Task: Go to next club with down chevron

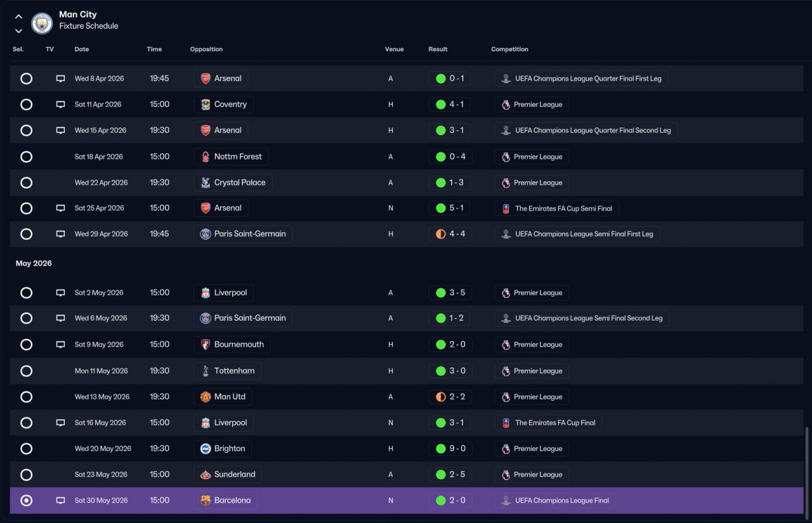Action: 18,30
